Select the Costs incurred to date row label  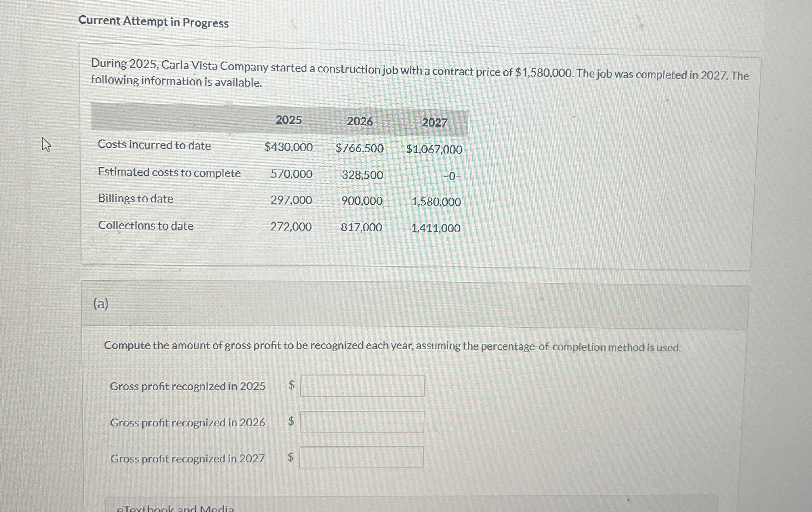pyautogui.click(x=155, y=145)
